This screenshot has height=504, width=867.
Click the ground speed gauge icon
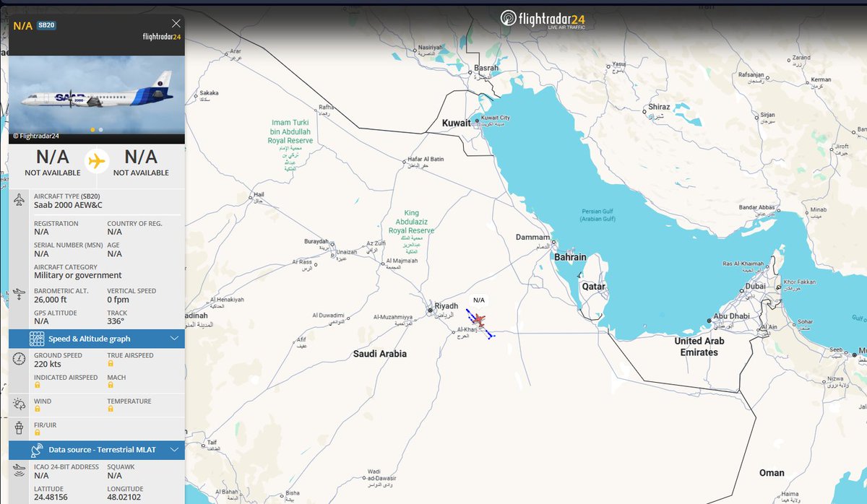20,359
